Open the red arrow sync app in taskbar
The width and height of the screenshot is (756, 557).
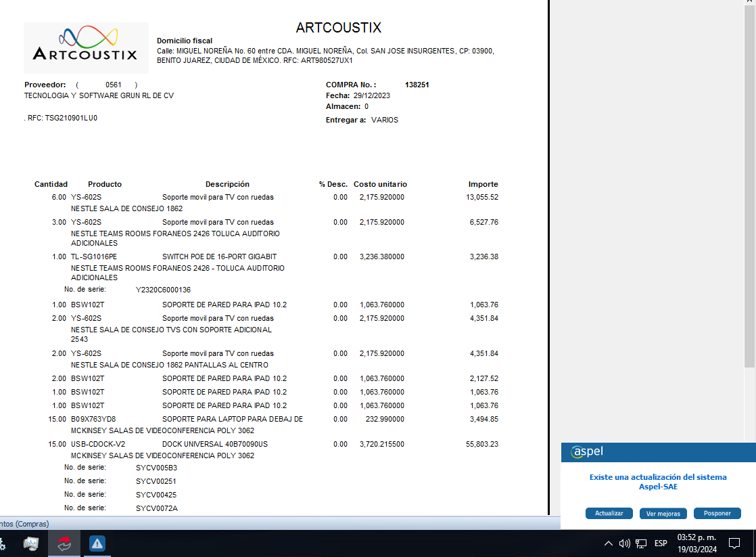coord(64,543)
